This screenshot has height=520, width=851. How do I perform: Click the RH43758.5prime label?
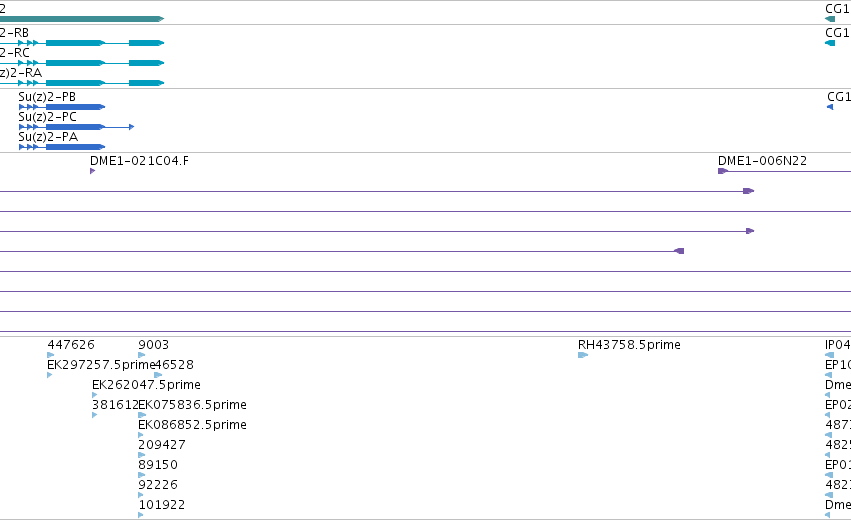pyautogui.click(x=629, y=345)
